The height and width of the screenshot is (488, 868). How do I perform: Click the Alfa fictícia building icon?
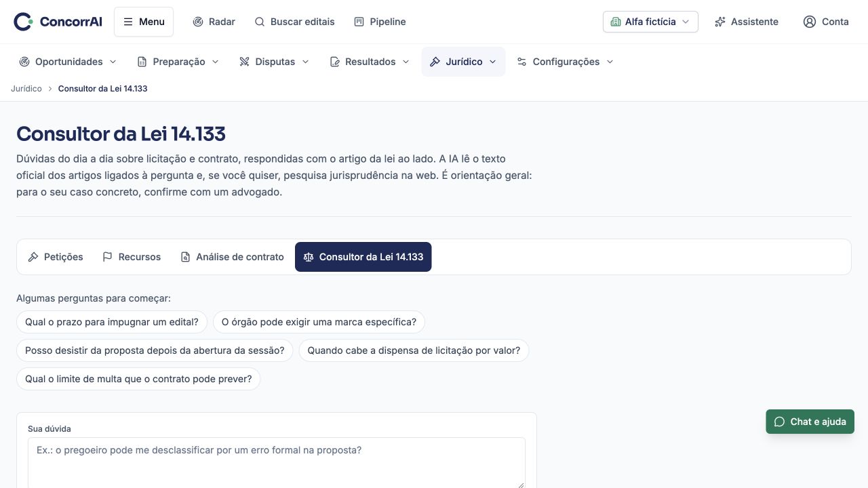pyautogui.click(x=616, y=22)
